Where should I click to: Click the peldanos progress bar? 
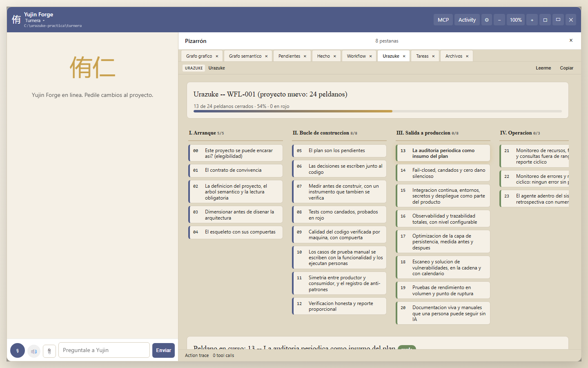pyautogui.click(x=378, y=111)
